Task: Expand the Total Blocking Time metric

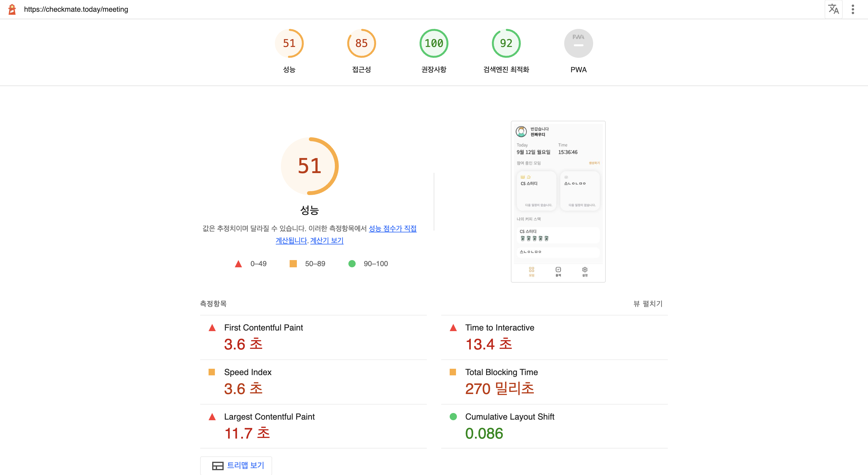Action: [501, 372]
